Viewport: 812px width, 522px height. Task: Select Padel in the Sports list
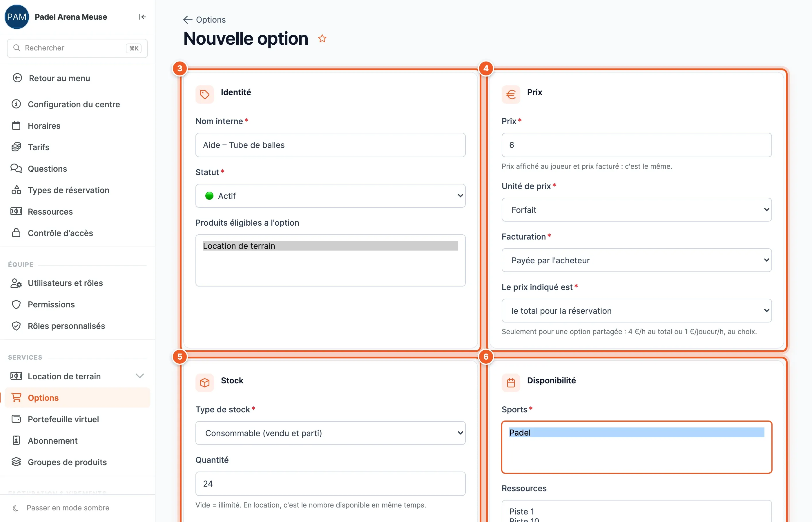[637, 432]
